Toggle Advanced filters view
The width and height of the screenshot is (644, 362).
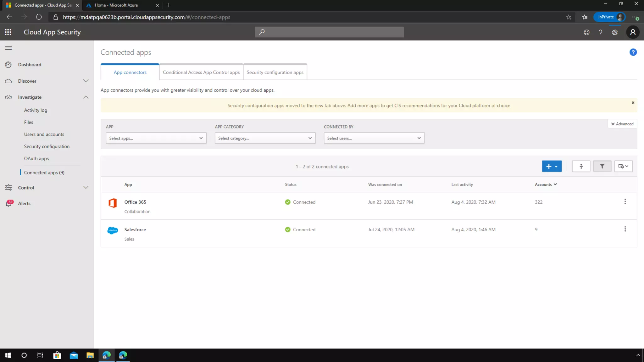622,124
